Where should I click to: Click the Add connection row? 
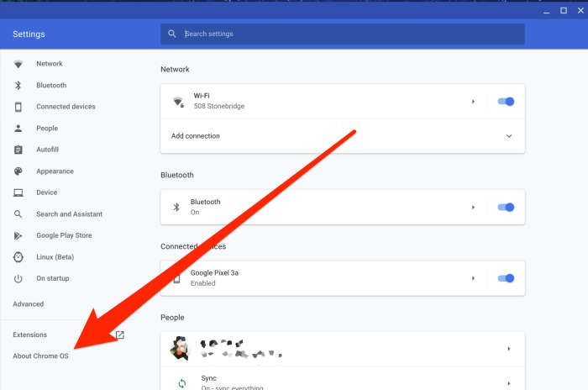(343, 136)
